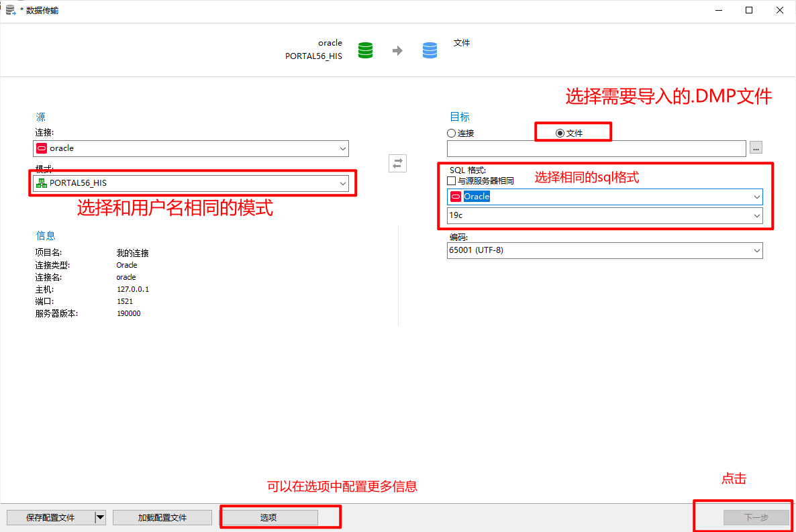
Task: Click the host value 127.0.0.1
Action: 133,289
